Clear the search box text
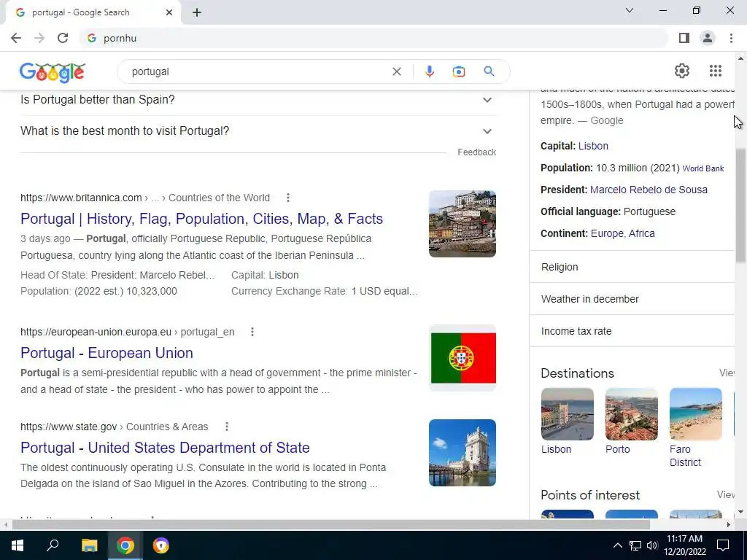Screen dimensions: 747x560 (x=396, y=71)
